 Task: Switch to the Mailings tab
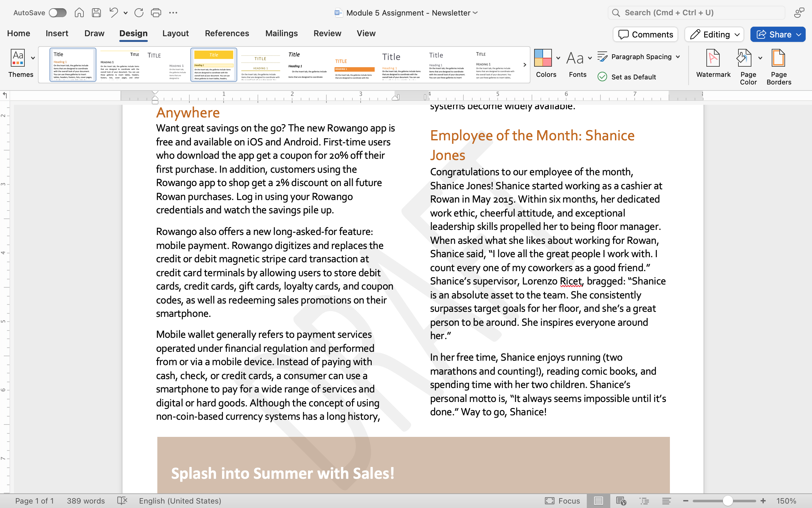point(282,33)
